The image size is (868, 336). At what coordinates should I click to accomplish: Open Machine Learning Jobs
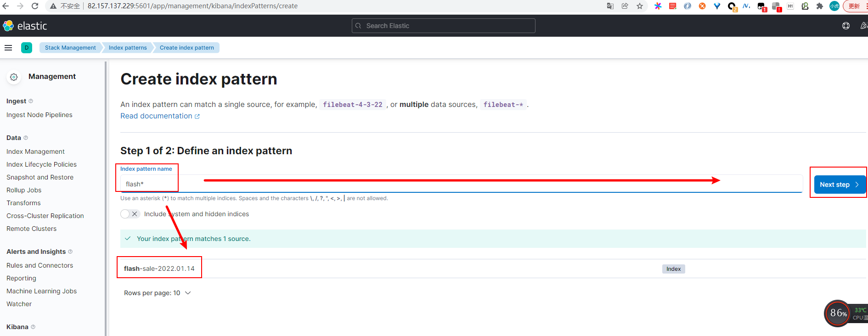click(42, 291)
